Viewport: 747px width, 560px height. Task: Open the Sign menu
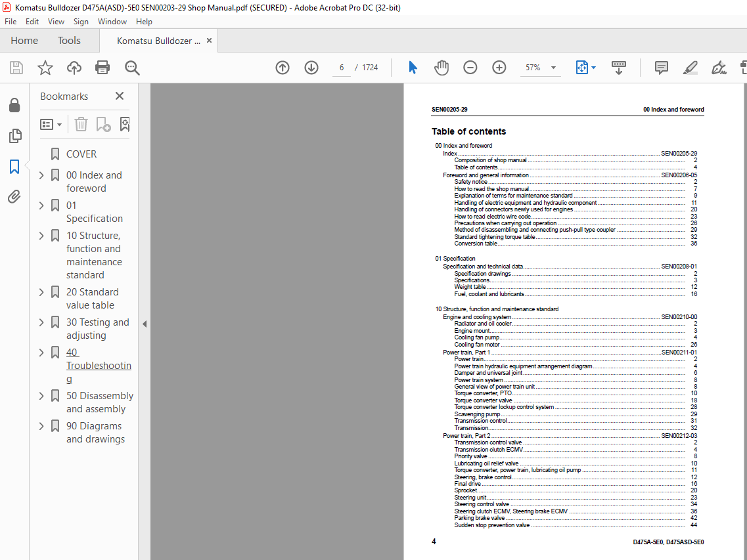point(81,22)
